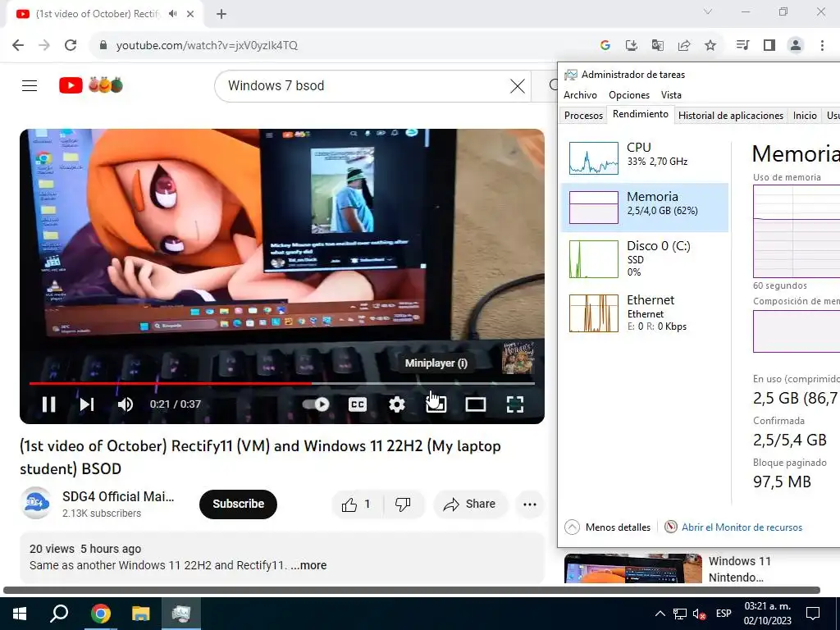Open a new browser tab

pyautogui.click(x=221, y=14)
